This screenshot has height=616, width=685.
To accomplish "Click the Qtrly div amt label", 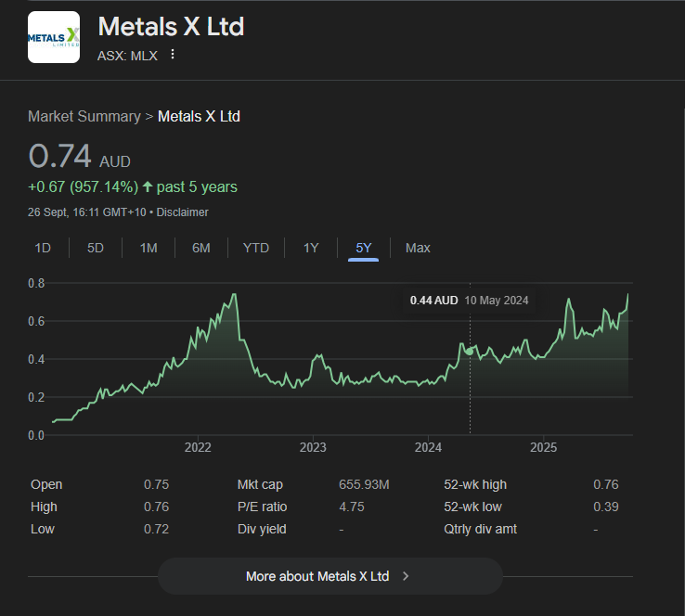I will click(480, 529).
